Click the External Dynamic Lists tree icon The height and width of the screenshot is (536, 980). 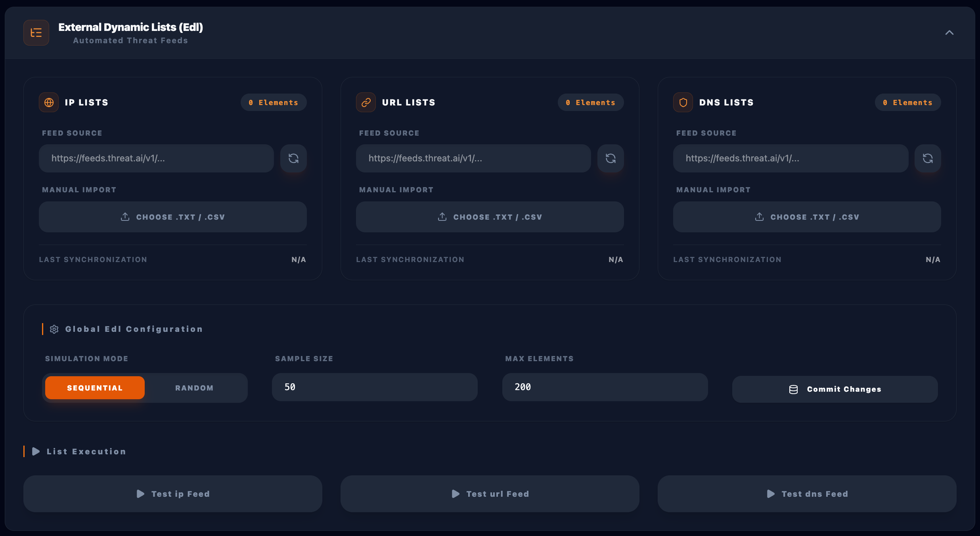36,33
